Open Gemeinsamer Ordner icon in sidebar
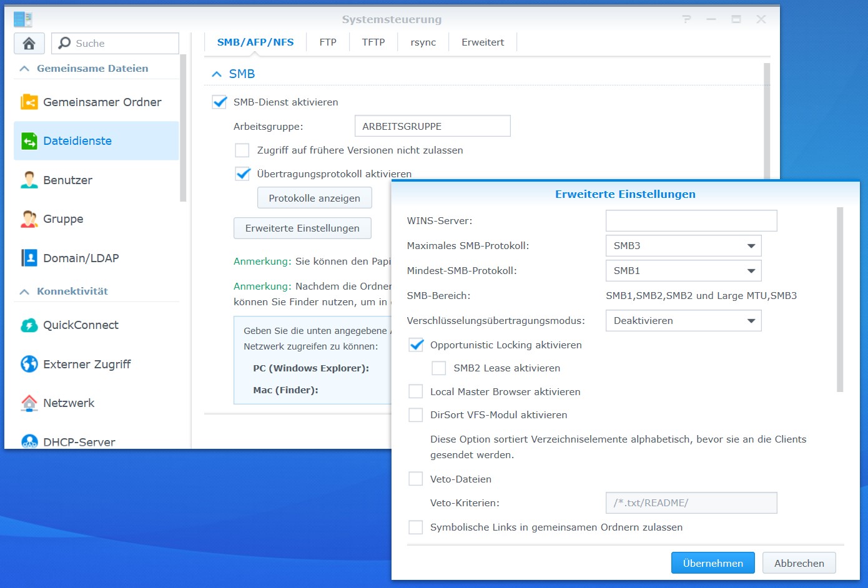The height and width of the screenshot is (588, 868). coord(29,102)
